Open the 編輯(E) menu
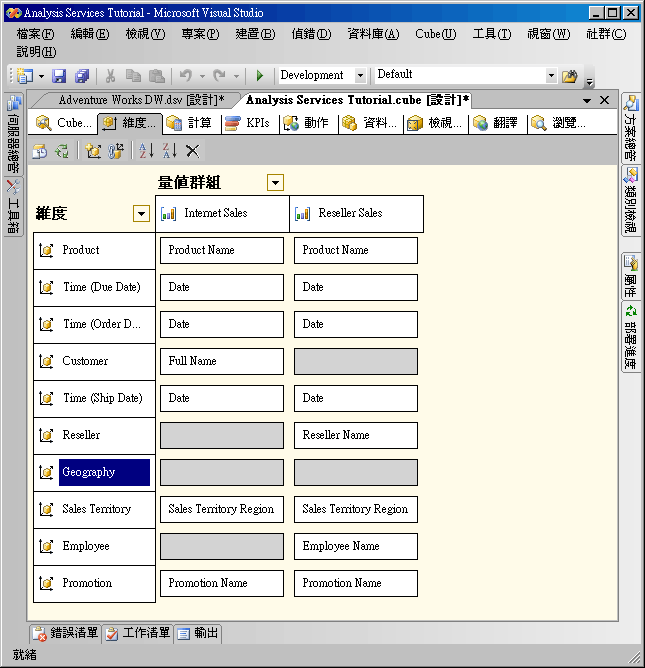 pyautogui.click(x=90, y=34)
